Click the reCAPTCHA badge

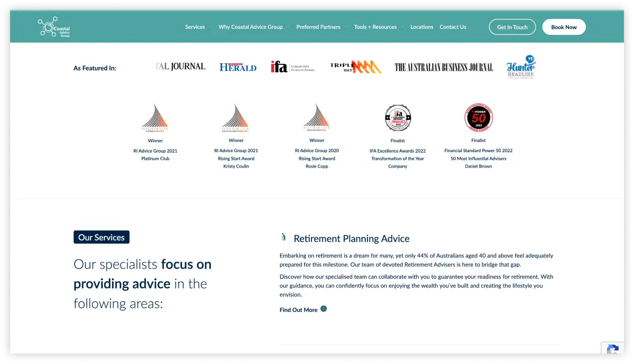pos(612,351)
